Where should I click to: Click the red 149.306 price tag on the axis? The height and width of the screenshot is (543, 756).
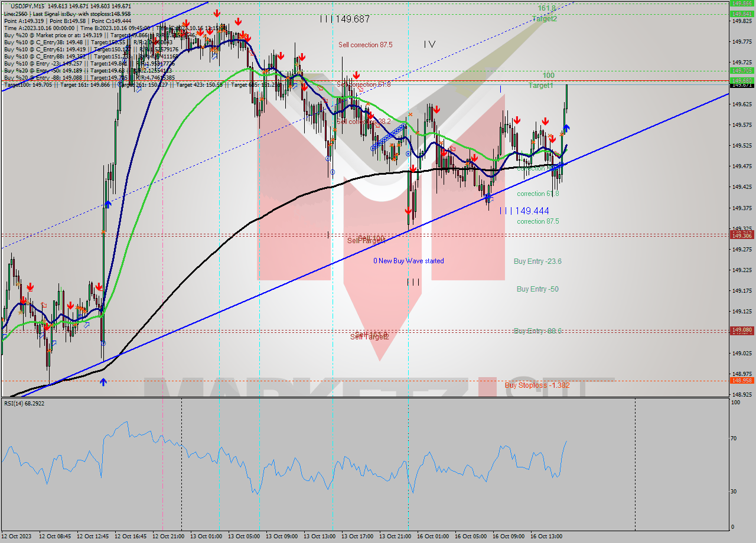click(742, 235)
